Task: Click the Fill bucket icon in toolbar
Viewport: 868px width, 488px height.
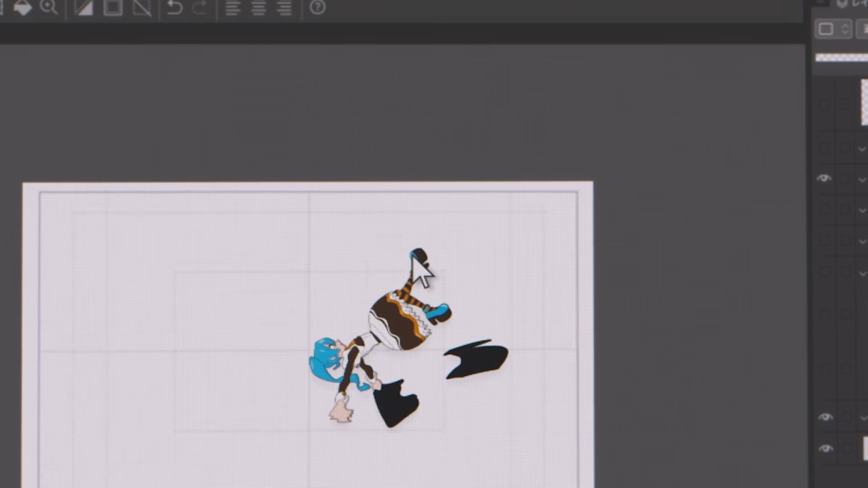Action: pyautogui.click(x=22, y=7)
